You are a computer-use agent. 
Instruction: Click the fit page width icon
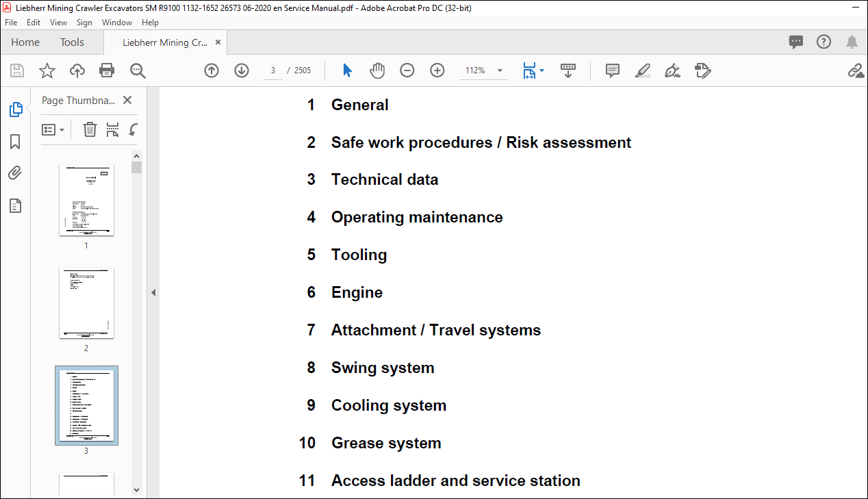529,71
